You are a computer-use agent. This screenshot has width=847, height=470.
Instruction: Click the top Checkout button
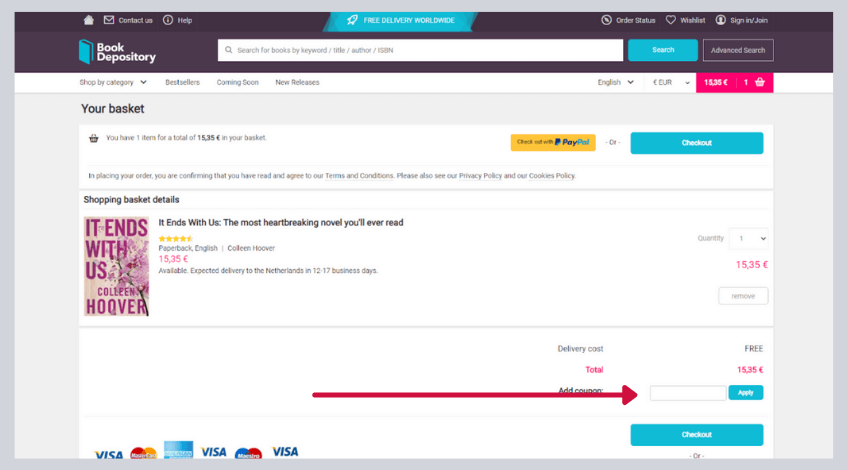click(697, 143)
